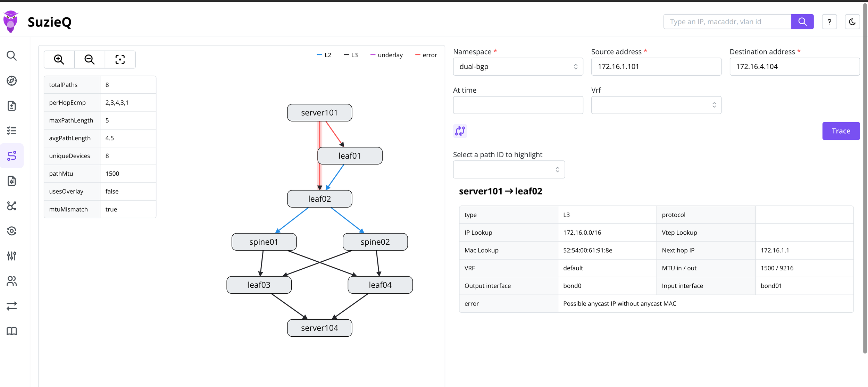Viewport: 868px width, 387px height.
Task: Open the book documentation sidebar icon
Action: click(x=12, y=331)
